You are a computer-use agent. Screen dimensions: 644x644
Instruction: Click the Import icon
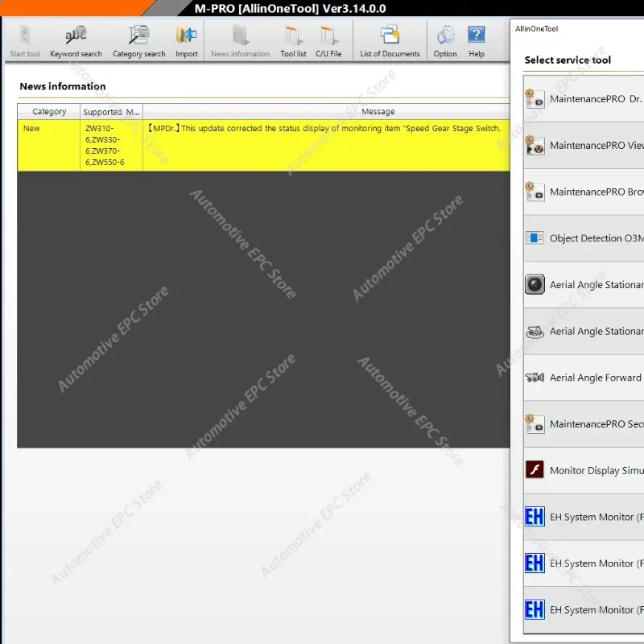pos(186,40)
